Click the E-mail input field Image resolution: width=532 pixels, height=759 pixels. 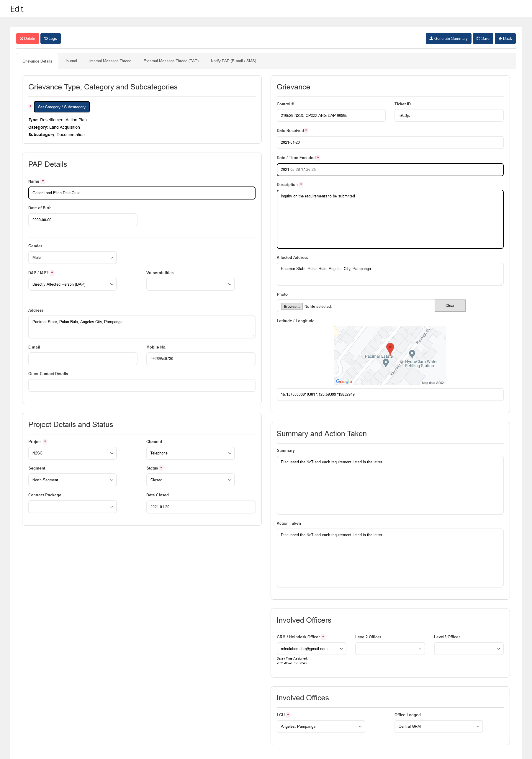coord(83,359)
